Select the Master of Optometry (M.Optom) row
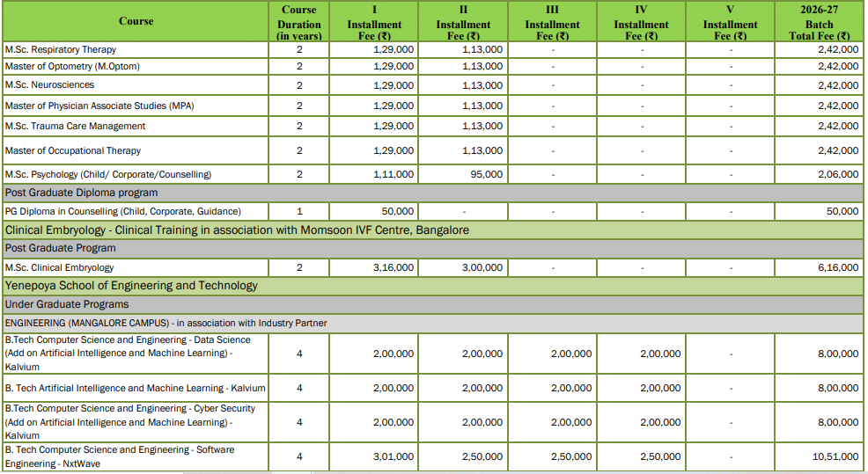The image size is (868, 474). tap(72, 67)
